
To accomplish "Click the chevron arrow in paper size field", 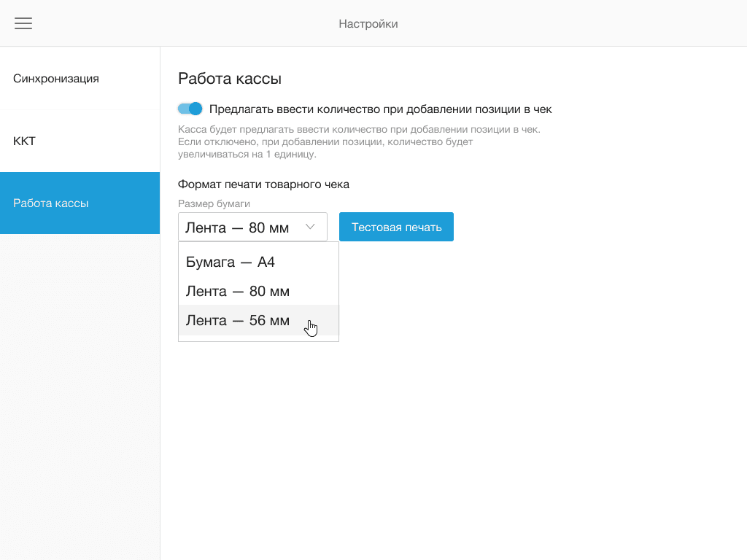I will [x=310, y=227].
